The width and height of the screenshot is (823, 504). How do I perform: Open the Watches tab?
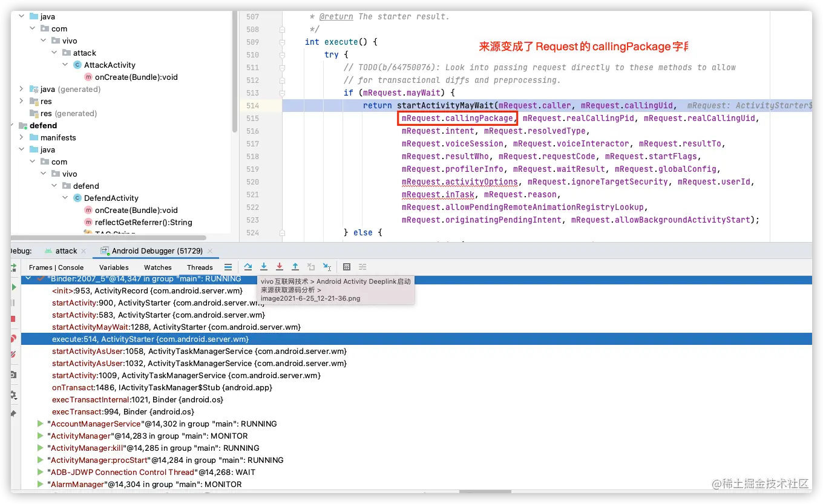click(158, 267)
